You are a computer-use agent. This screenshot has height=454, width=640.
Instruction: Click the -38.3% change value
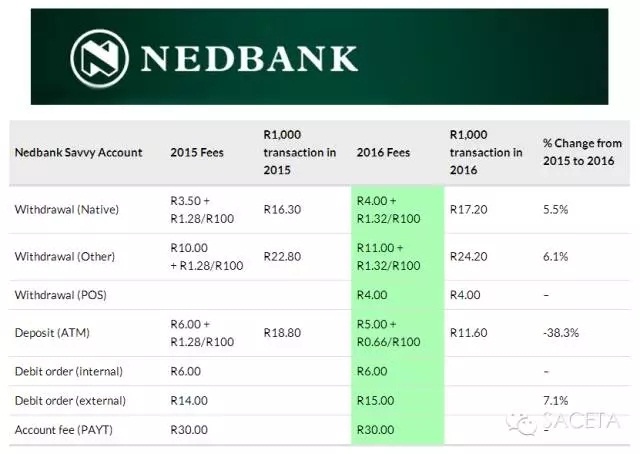[561, 333]
